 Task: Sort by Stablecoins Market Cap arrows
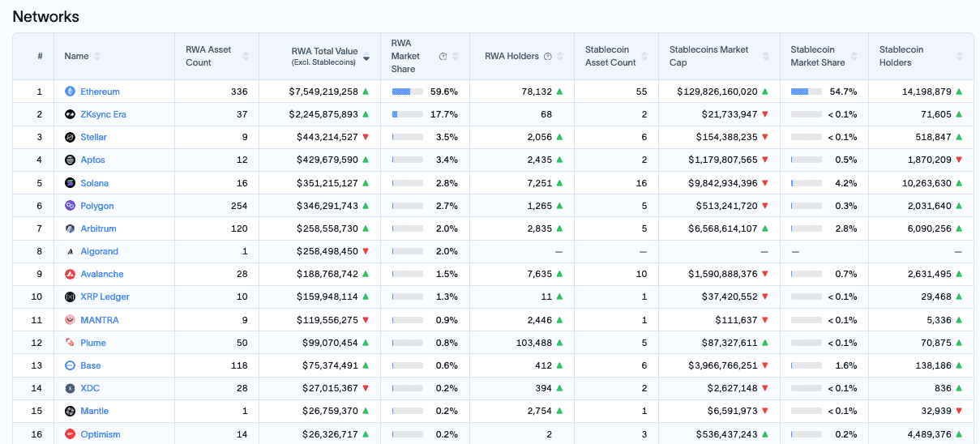click(767, 56)
